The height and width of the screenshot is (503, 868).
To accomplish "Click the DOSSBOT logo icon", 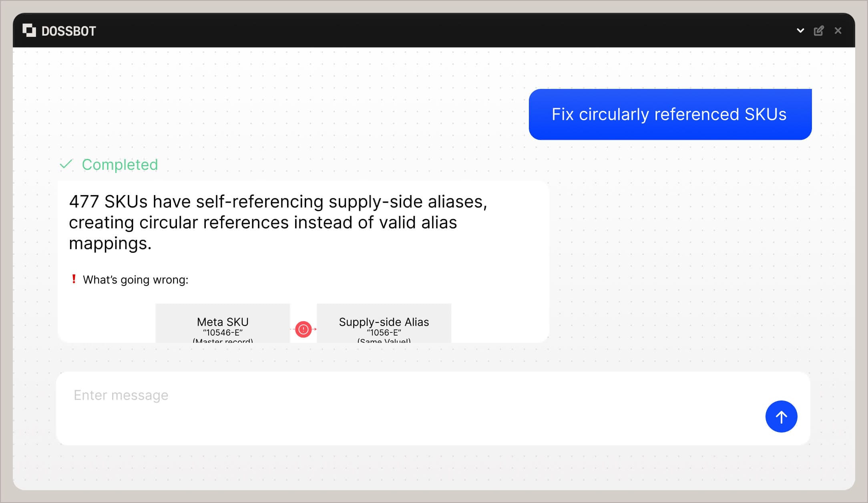I will click(29, 30).
